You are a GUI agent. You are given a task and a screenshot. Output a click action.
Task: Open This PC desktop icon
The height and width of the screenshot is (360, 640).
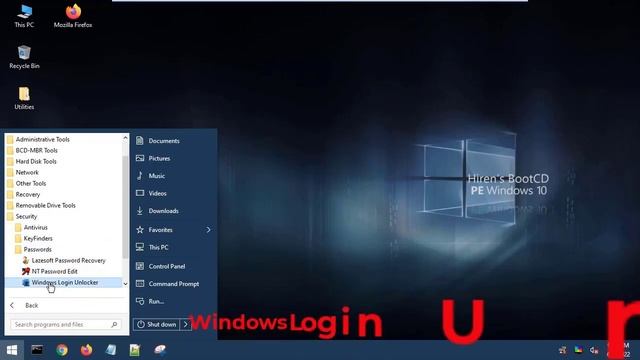[24, 16]
